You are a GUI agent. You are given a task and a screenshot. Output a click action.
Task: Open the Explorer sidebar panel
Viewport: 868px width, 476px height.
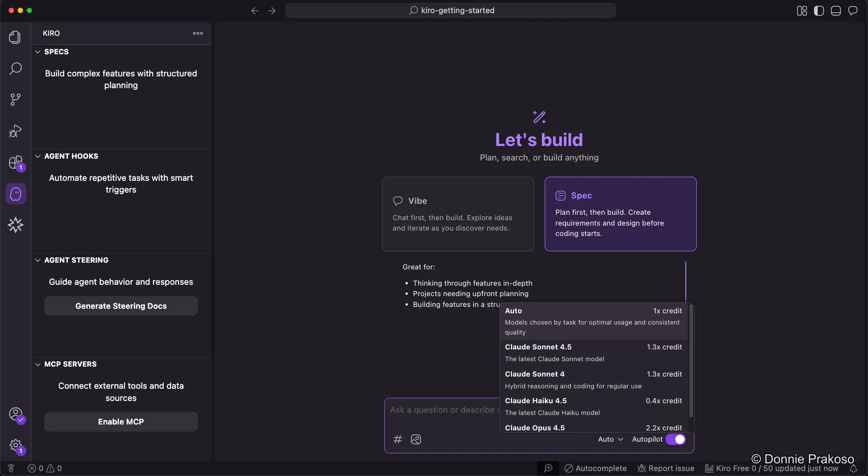pos(15,37)
